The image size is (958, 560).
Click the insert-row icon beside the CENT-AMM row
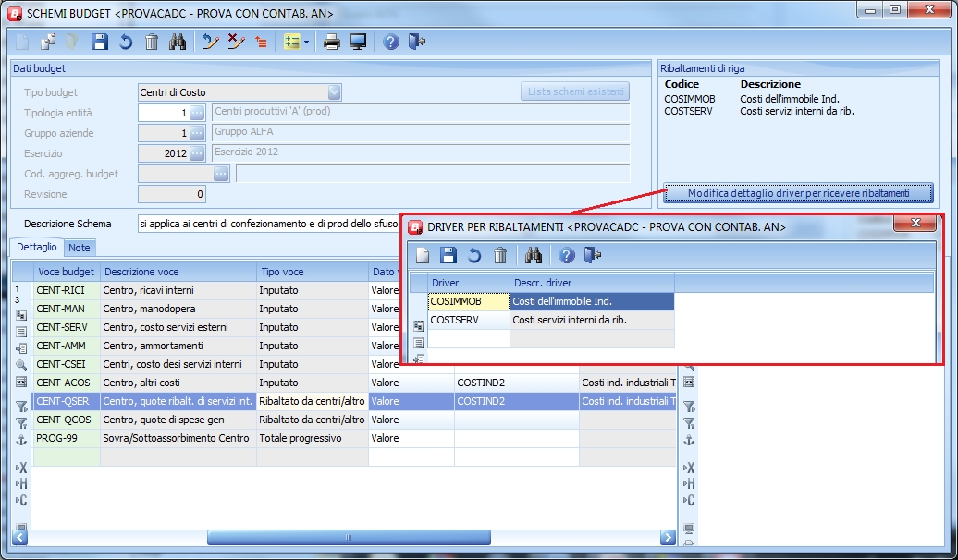21,348
